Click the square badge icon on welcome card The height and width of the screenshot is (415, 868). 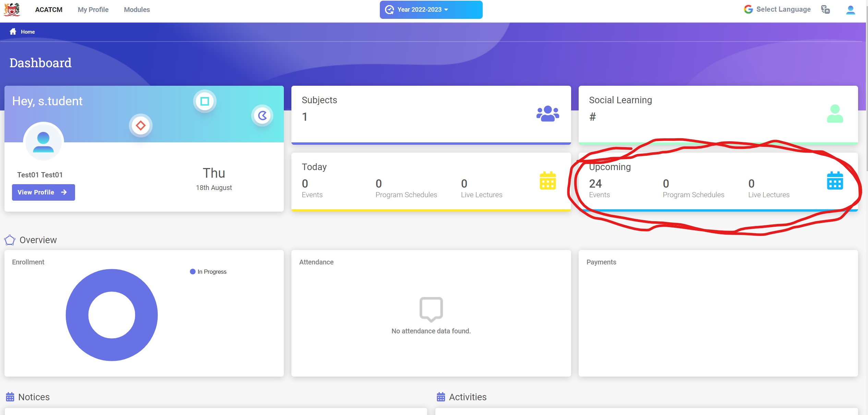(x=205, y=101)
